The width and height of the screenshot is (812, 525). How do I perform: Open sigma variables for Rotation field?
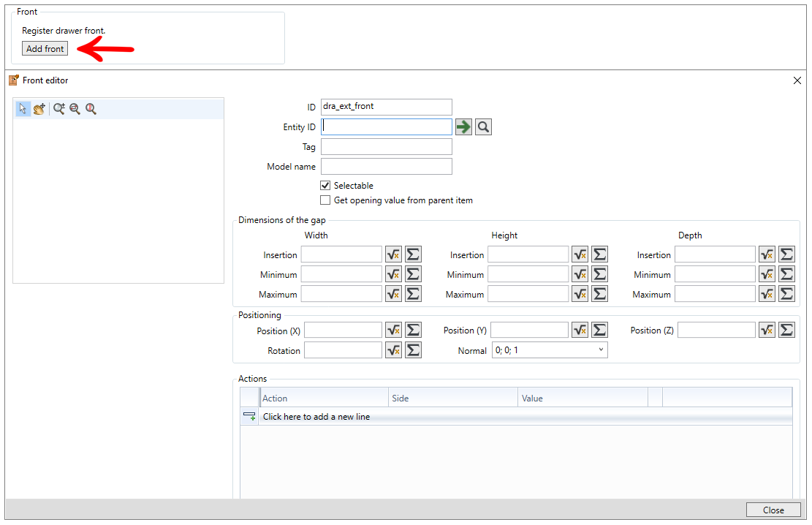[x=413, y=350]
